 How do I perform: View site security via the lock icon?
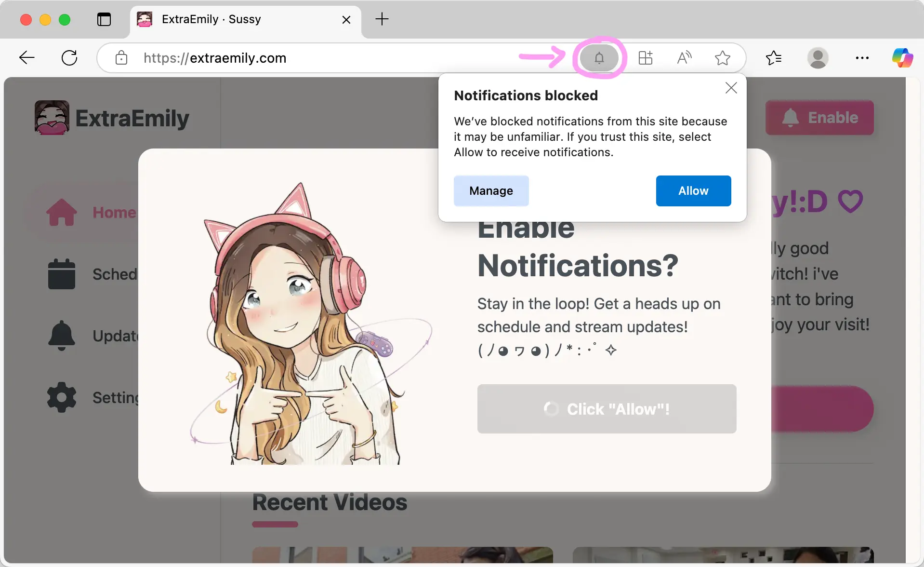pyautogui.click(x=121, y=58)
